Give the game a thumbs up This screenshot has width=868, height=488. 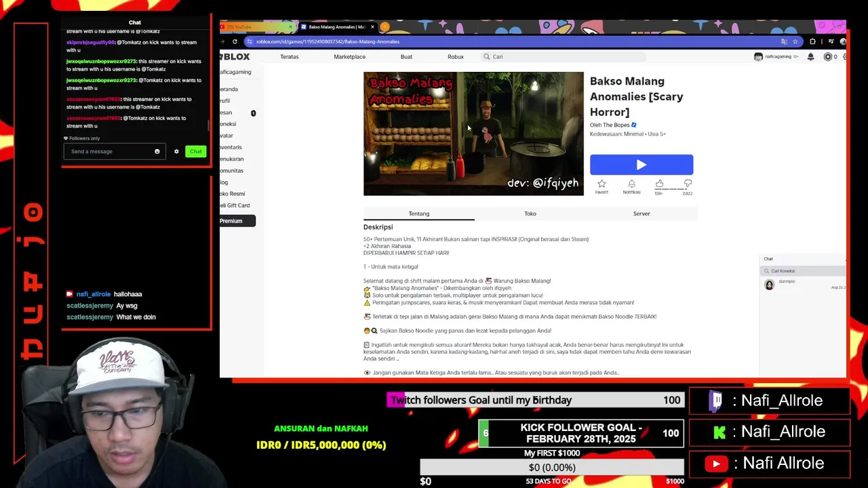(x=659, y=184)
